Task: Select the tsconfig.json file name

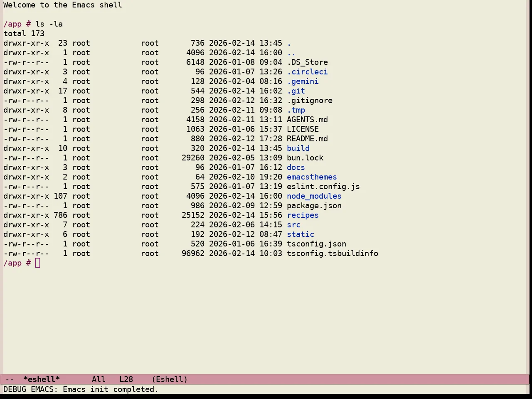Action: click(316, 244)
